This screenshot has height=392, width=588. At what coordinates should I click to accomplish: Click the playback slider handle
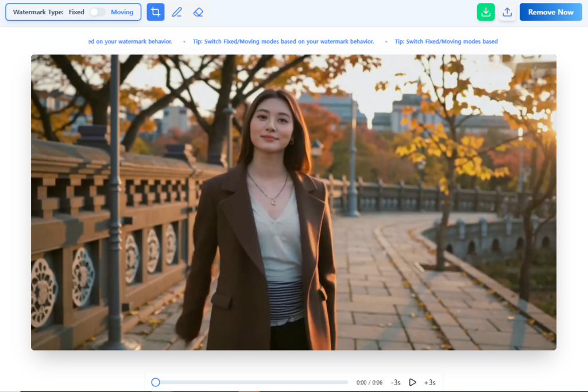(156, 382)
